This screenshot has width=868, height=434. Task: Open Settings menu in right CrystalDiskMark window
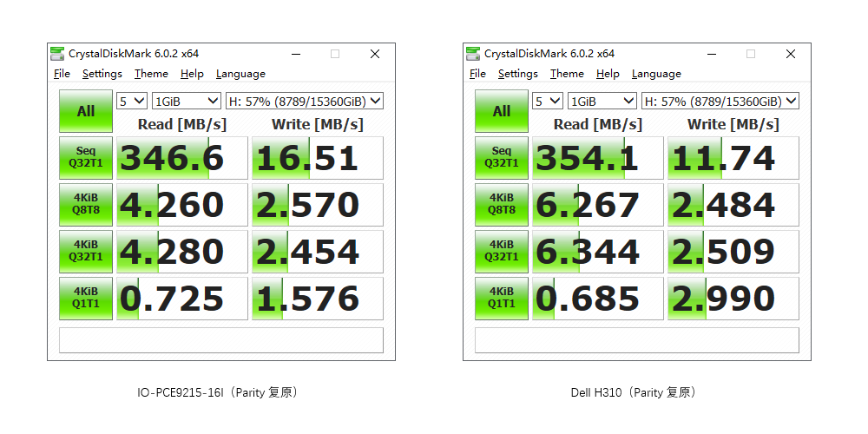tap(518, 74)
